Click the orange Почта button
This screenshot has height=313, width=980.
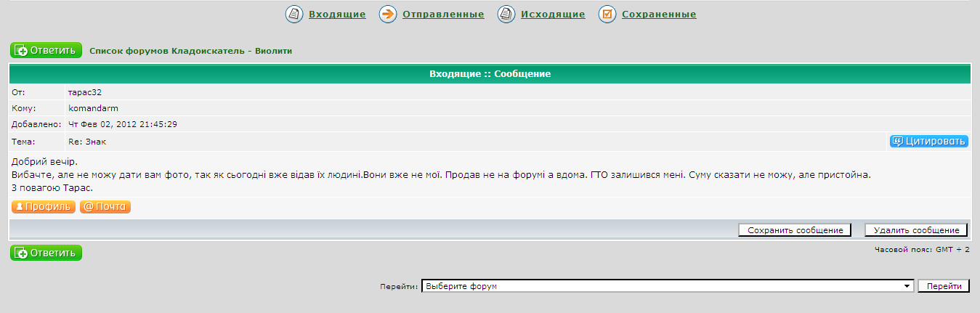(x=105, y=207)
